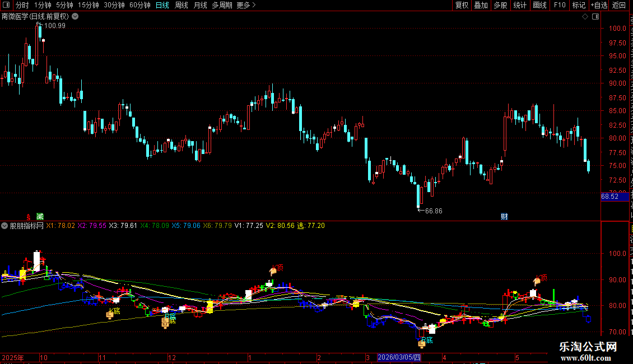The width and height of the screenshot is (633, 364).
Task: Click the K底 signal near November
Action: (114, 312)
